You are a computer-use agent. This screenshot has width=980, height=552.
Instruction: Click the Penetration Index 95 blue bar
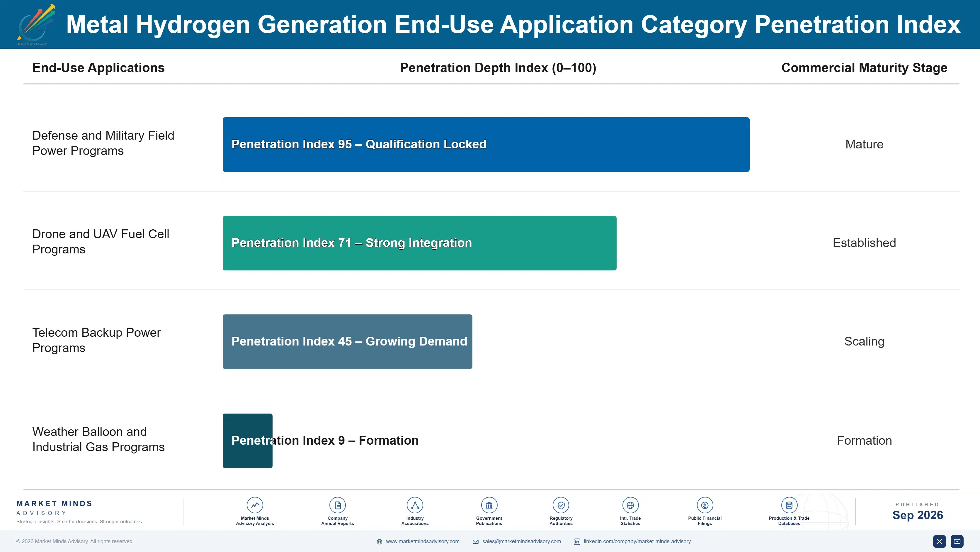coord(486,145)
